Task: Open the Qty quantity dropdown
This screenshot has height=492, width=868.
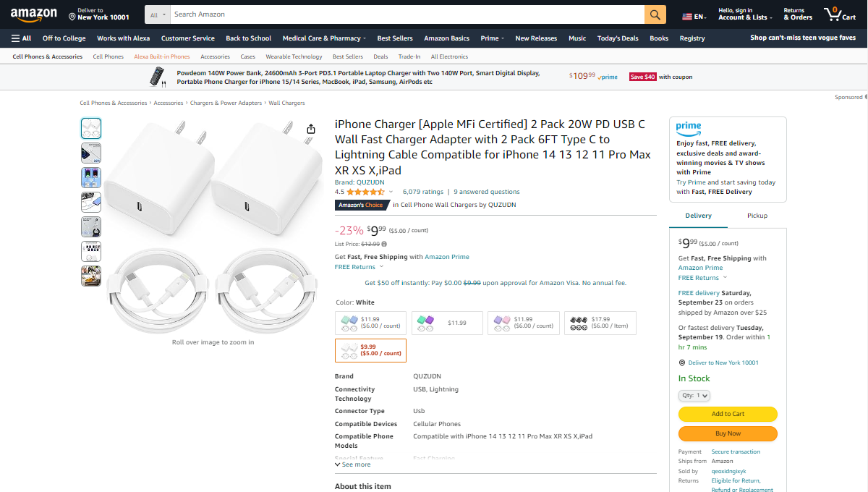Action: [x=694, y=396]
